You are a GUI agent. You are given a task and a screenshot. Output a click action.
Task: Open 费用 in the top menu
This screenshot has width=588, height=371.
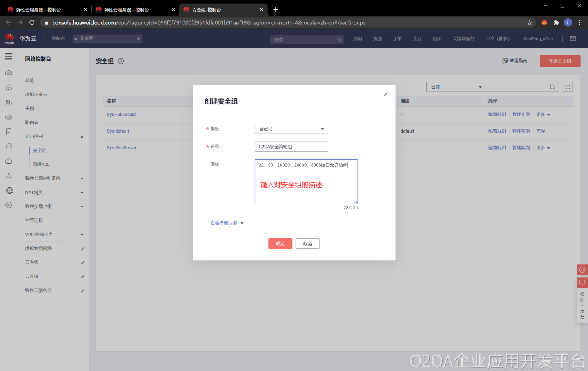(x=358, y=39)
